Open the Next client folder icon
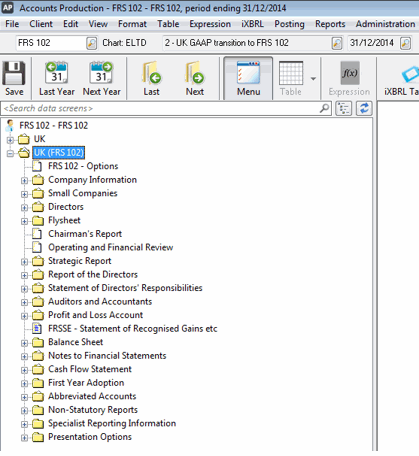The image size is (419, 456). click(x=195, y=79)
